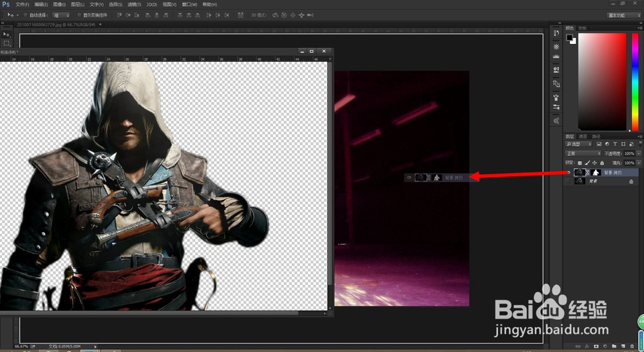Toggle the lock position icon
The height and width of the screenshot is (352, 644).
click(594, 163)
